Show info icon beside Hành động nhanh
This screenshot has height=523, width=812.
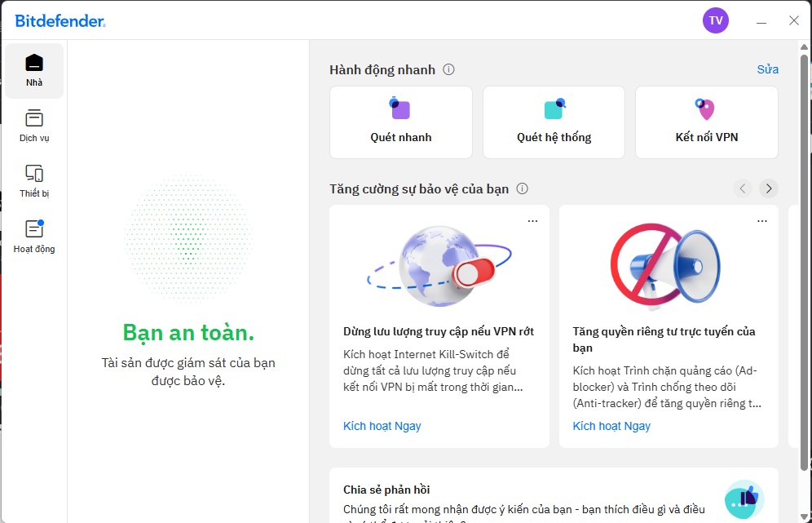tap(448, 69)
